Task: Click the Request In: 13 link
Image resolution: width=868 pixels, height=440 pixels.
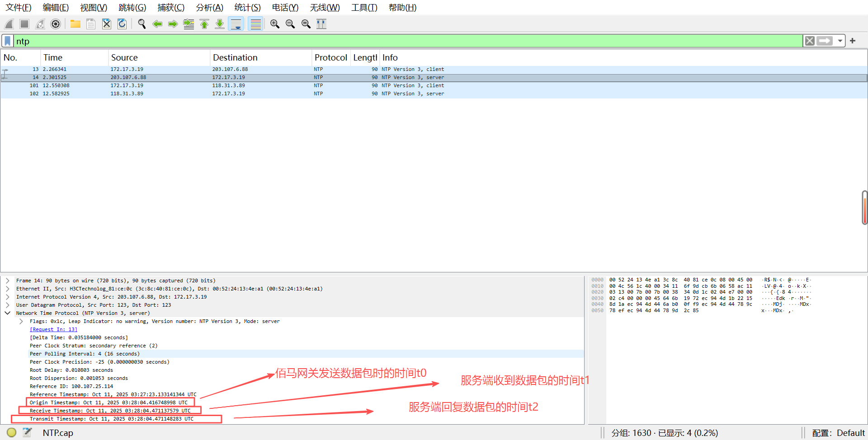Action: pos(53,329)
